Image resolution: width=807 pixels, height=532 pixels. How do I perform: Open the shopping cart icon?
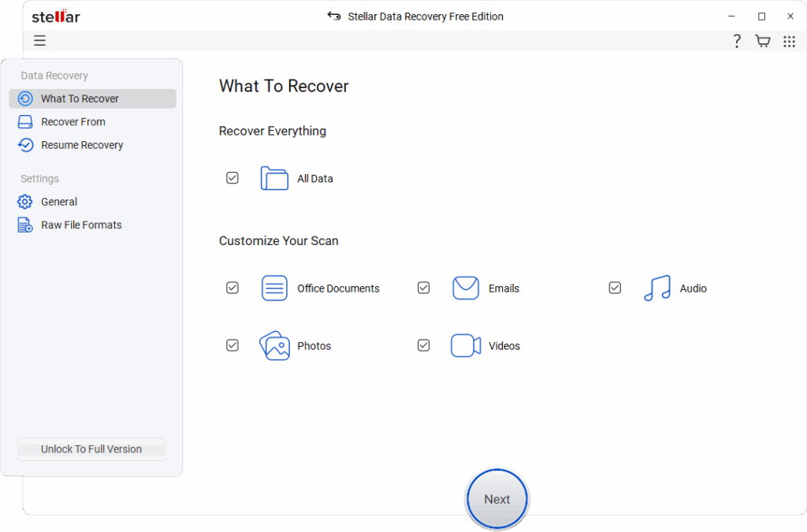pos(763,41)
